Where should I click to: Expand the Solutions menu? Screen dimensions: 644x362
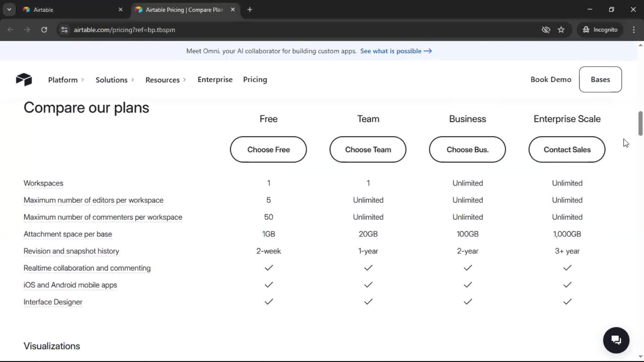point(115,80)
